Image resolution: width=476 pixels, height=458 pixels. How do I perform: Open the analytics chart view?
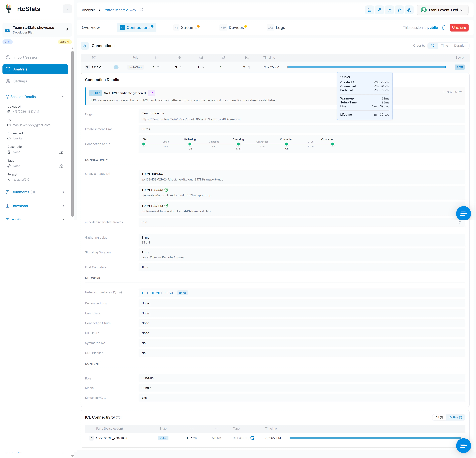369,10
